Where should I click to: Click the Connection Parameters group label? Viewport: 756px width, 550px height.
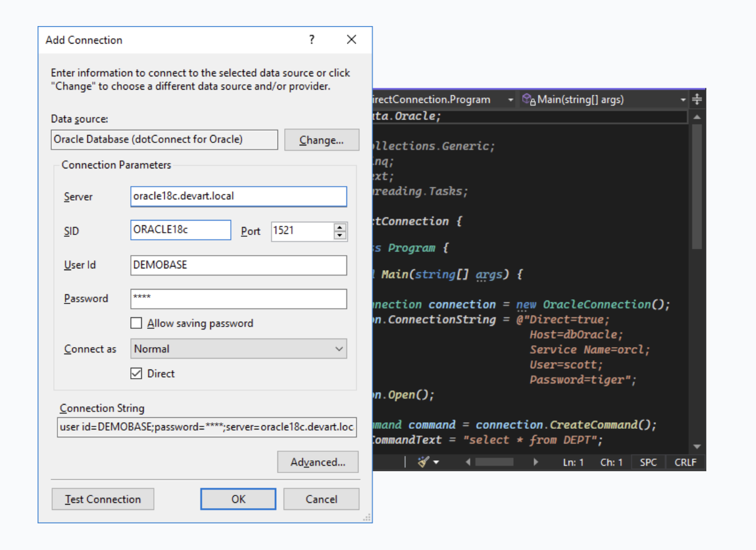[116, 165]
